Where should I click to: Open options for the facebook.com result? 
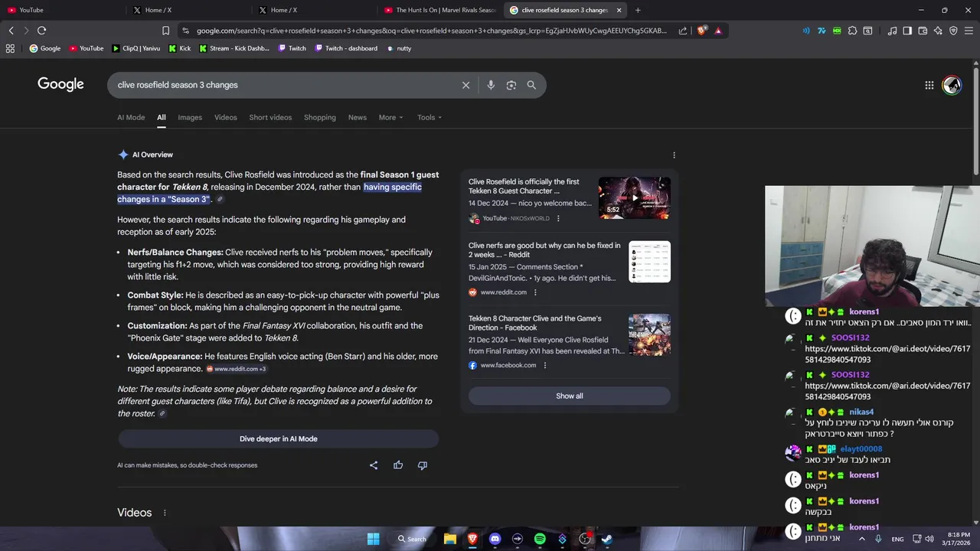point(545,365)
